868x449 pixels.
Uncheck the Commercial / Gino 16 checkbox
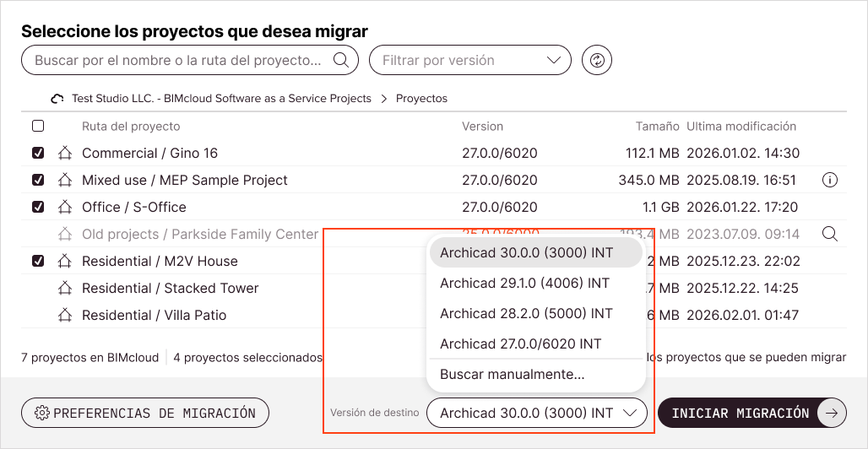pos(38,153)
